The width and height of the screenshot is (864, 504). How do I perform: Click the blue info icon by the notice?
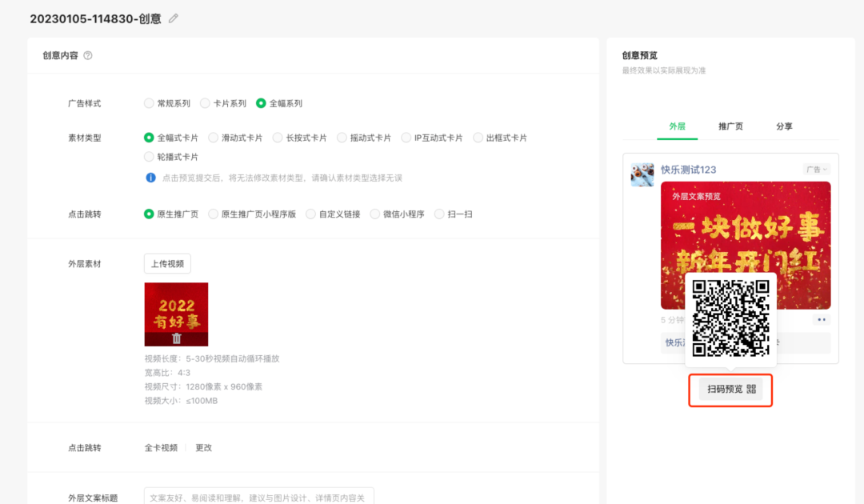point(150,178)
